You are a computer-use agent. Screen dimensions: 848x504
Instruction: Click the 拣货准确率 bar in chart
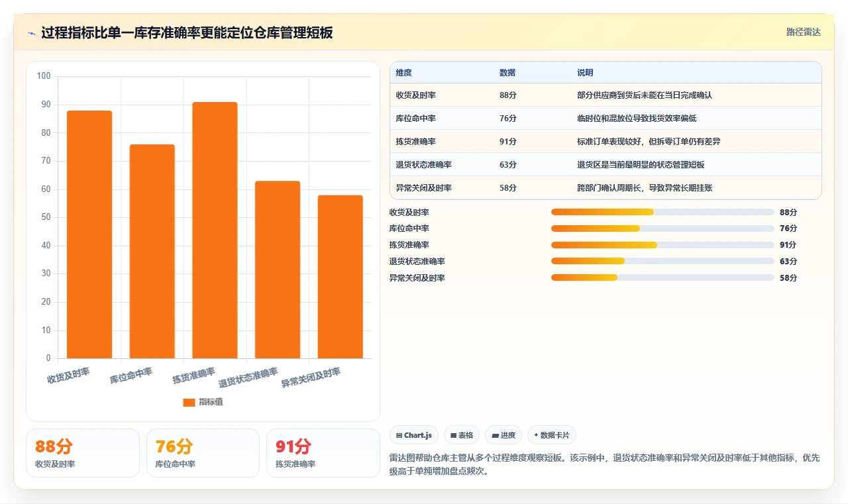click(215, 230)
